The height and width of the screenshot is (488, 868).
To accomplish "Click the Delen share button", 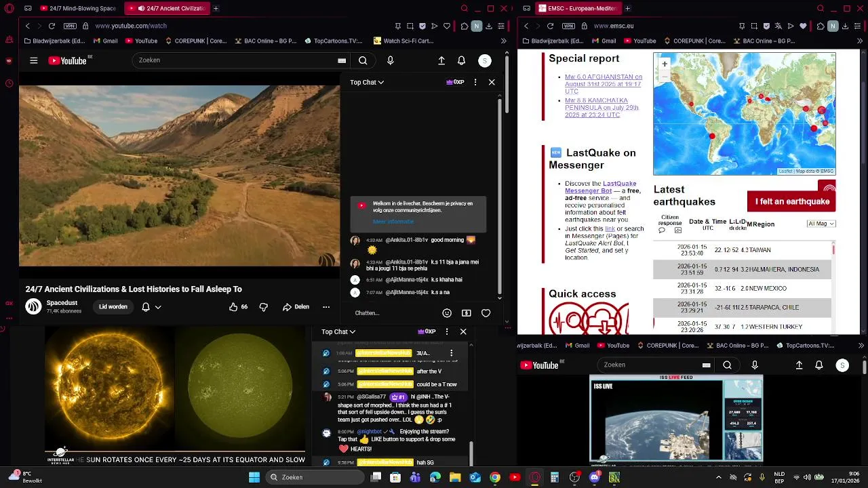I will [296, 307].
